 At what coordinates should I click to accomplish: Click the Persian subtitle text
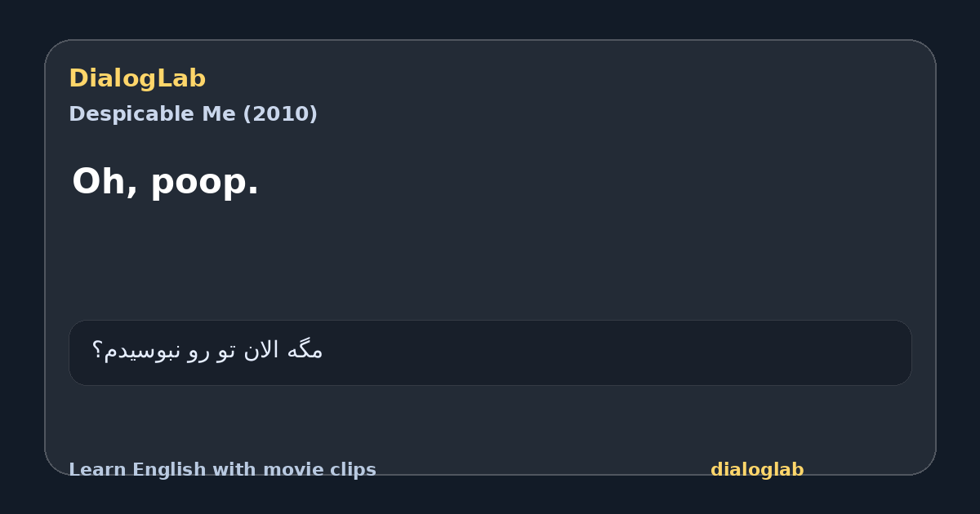coord(207,350)
